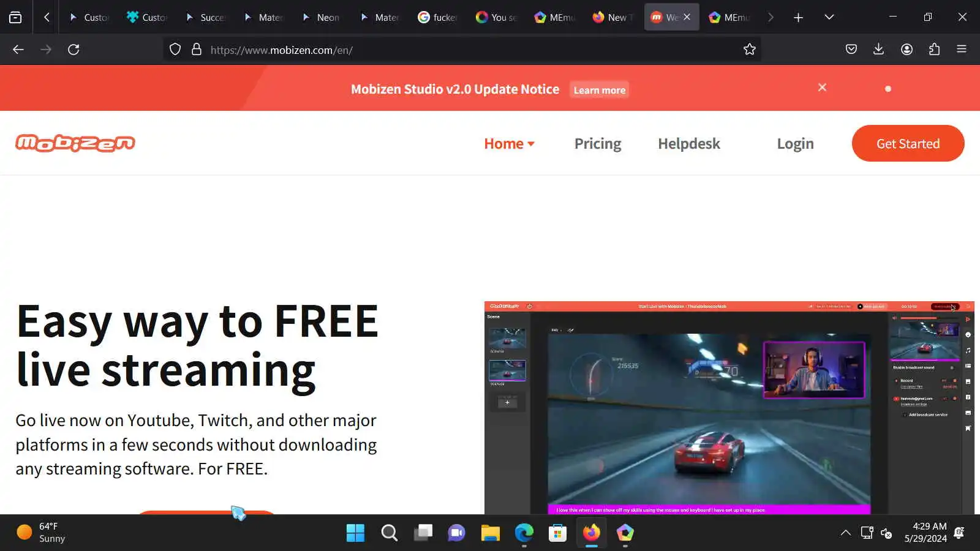
Task: Go back to the previous page
Action: coord(18,50)
